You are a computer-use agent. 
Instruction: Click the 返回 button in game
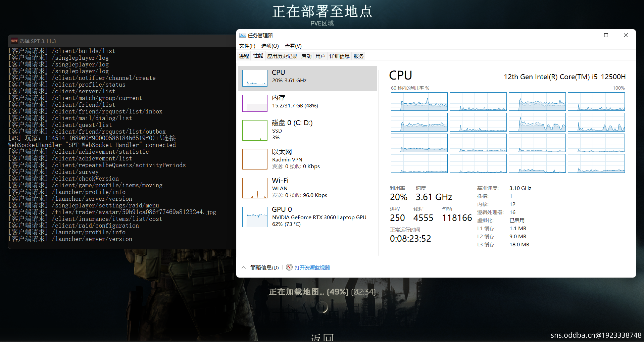[x=323, y=337]
